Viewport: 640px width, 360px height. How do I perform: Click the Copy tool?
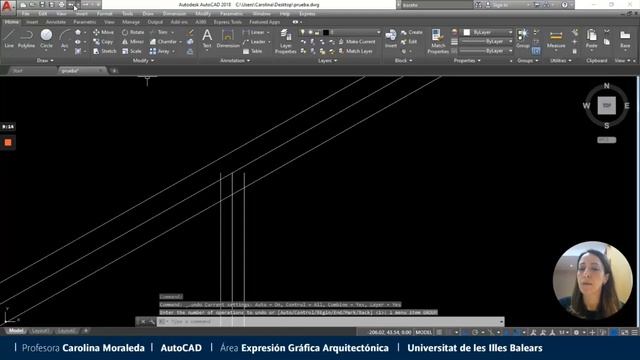click(103, 42)
